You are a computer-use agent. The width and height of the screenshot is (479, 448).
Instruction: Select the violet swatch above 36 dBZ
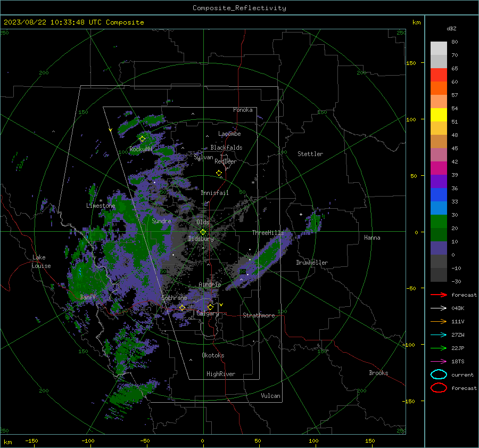pos(439,181)
